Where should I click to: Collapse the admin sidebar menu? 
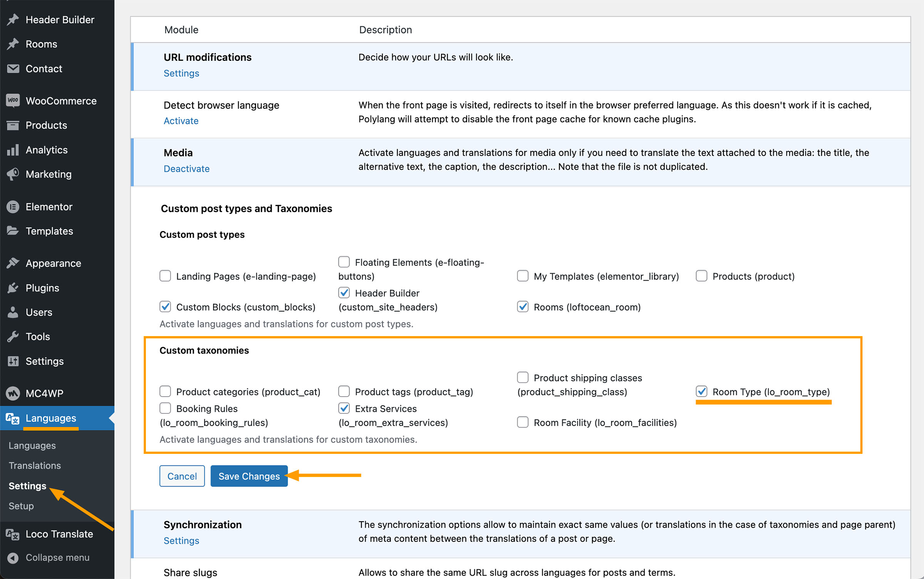coord(57,557)
